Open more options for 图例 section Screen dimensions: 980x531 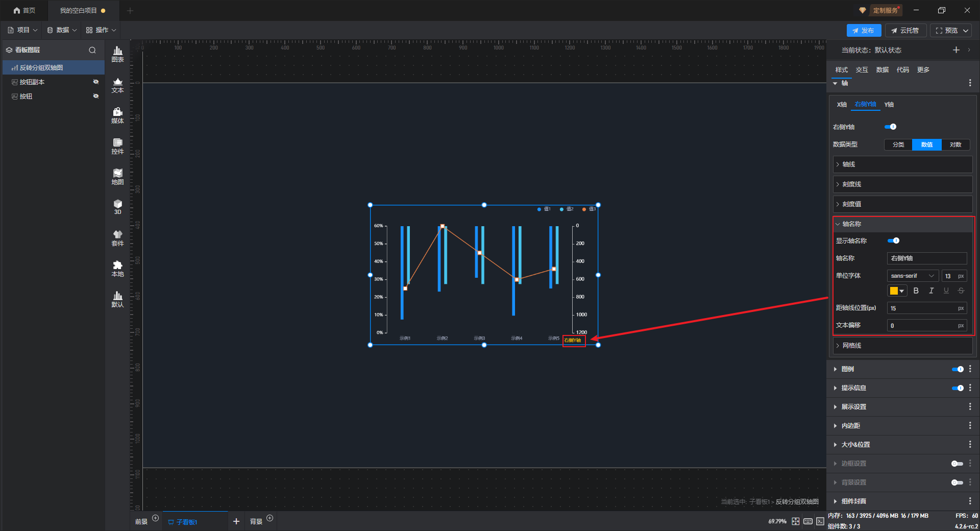pos(970,369)
